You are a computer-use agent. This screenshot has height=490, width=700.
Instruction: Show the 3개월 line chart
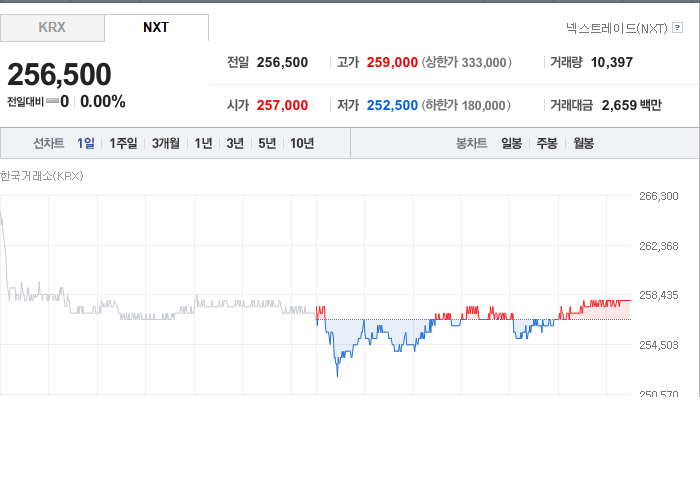tap(166, 143)
